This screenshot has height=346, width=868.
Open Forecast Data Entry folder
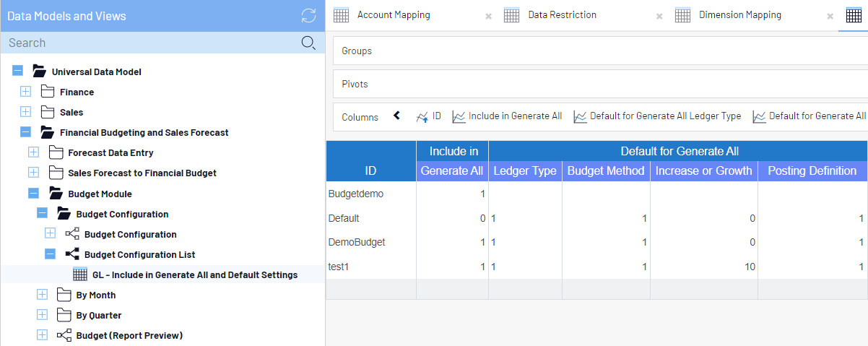point(110,152)
